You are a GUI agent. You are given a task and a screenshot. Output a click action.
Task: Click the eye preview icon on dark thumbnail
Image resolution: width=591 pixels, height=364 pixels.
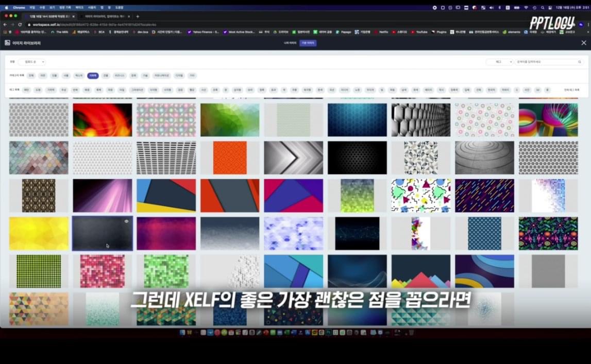127,221
